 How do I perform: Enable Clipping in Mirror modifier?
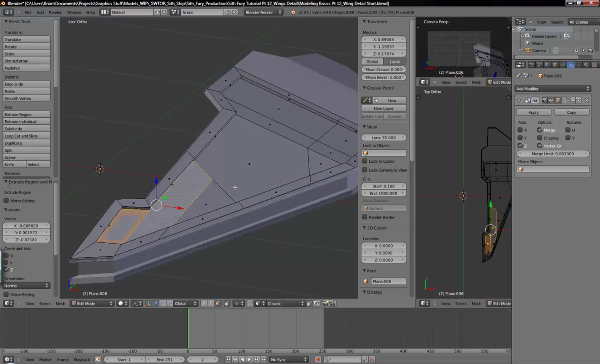(x=540, y=138)
